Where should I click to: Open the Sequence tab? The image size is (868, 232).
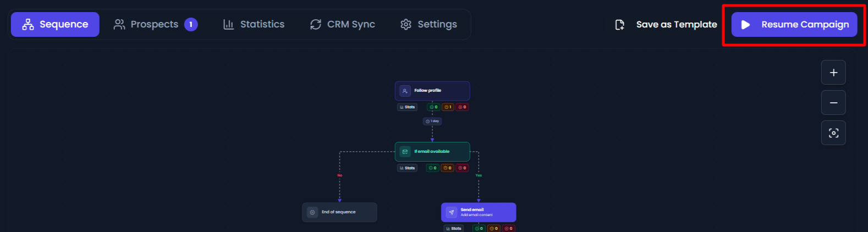click(x=55, y=25)
